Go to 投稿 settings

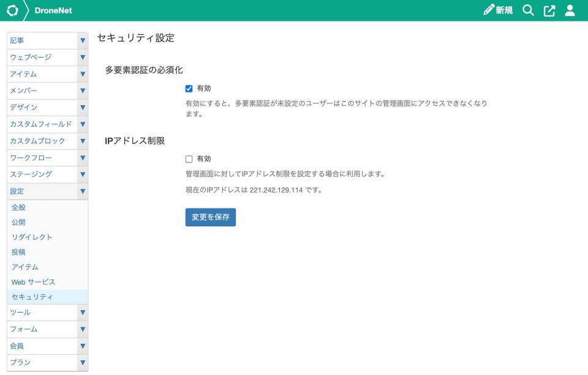click(x=47, y=252)
